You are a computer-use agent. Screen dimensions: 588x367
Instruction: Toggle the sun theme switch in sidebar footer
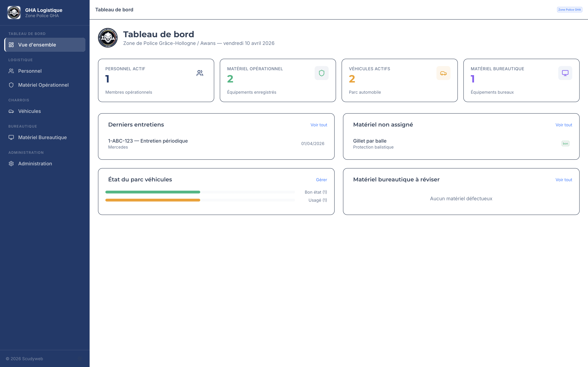tap(80, 358)
